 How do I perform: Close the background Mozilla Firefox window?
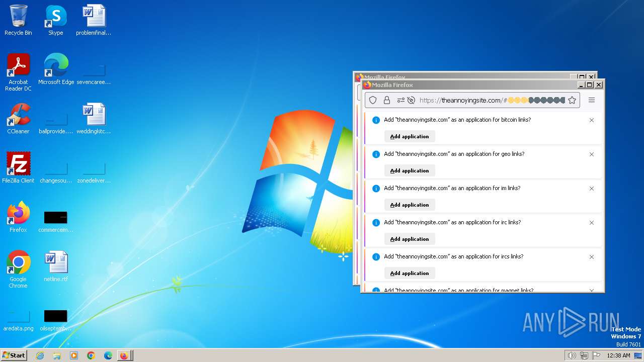[591, 77]
